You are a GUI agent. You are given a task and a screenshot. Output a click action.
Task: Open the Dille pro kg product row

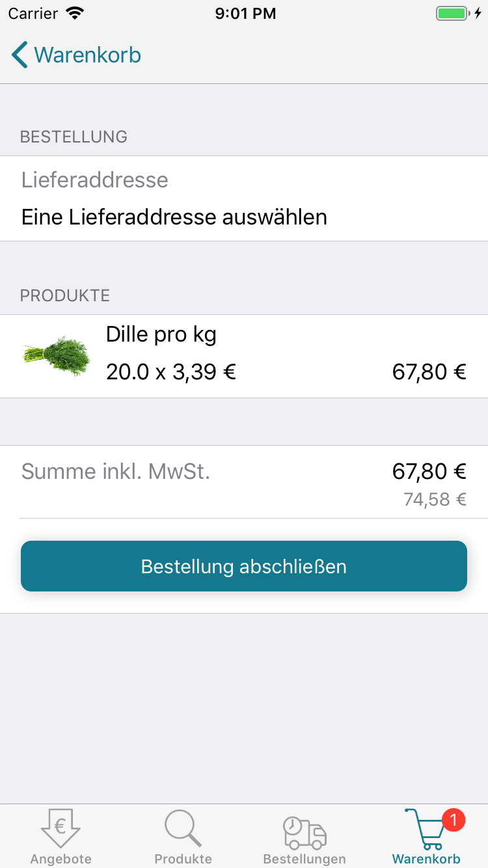point(244,355)
